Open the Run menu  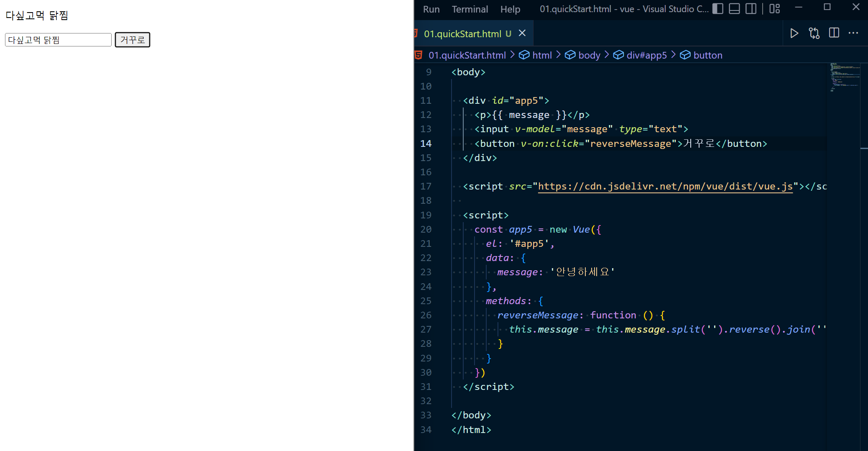point(431,9)
